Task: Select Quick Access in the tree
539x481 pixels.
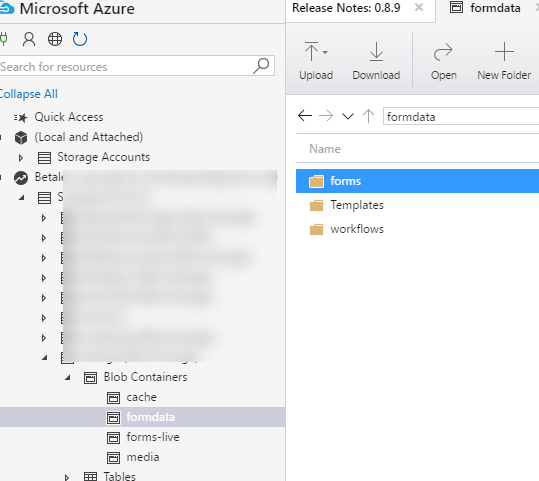Action: pos(69,117)
